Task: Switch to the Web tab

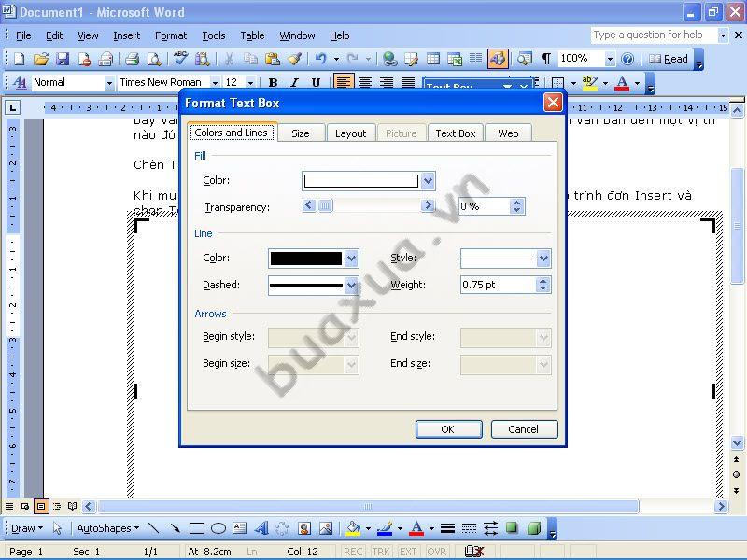Action: [x=508, y=133]
